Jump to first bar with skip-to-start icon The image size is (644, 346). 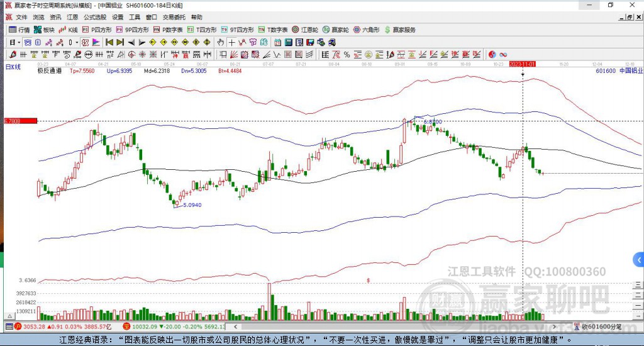coord(109,42)
